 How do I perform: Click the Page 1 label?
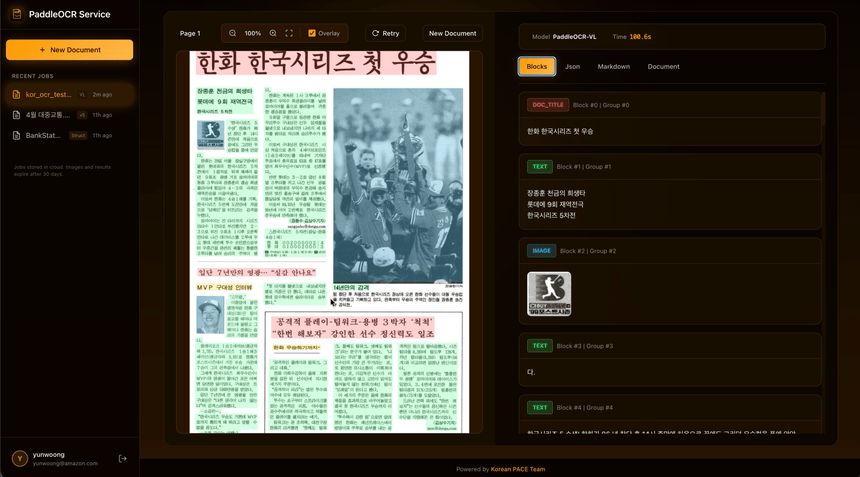coord(190,33)
